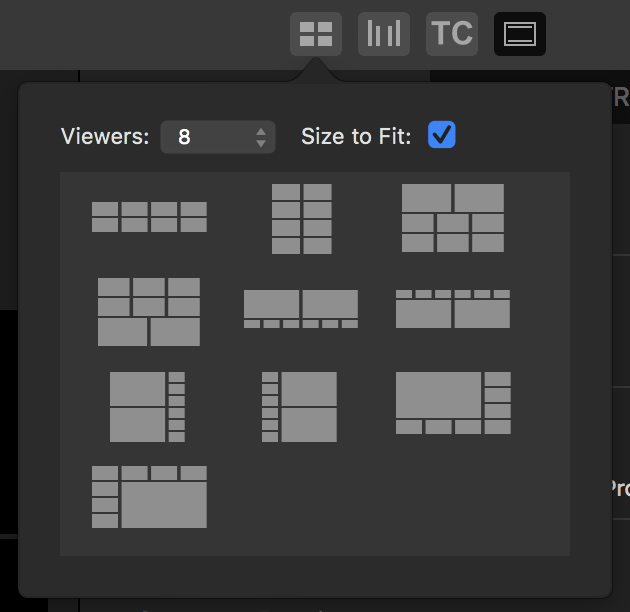Click the Viewers label text
Viewport: 630px width, 612px height.
[x=105, y=137]
